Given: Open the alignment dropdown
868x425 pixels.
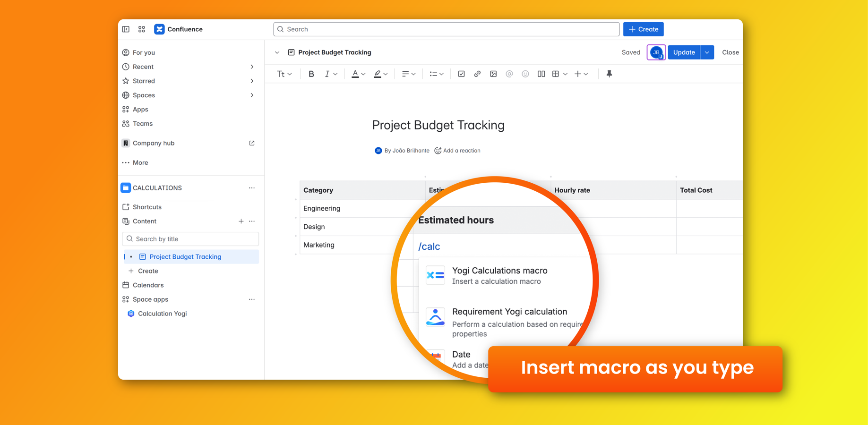Looking at the screenshot, I should coord(409,74).
